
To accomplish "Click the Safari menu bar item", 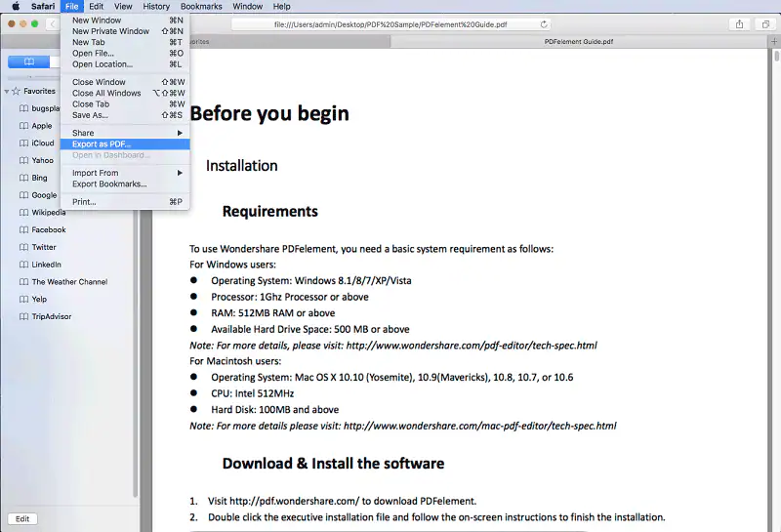I will [43, 7].
